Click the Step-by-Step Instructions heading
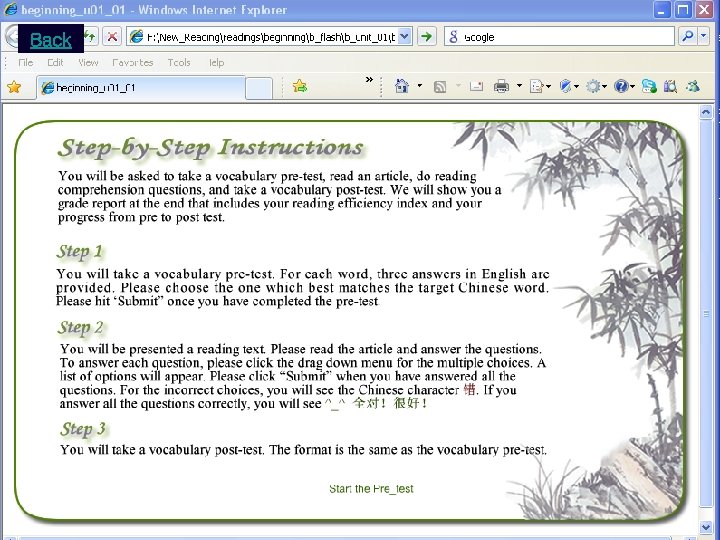Viewport: 720px width, 540px height. pyautogui.click(x=211, y=148)
